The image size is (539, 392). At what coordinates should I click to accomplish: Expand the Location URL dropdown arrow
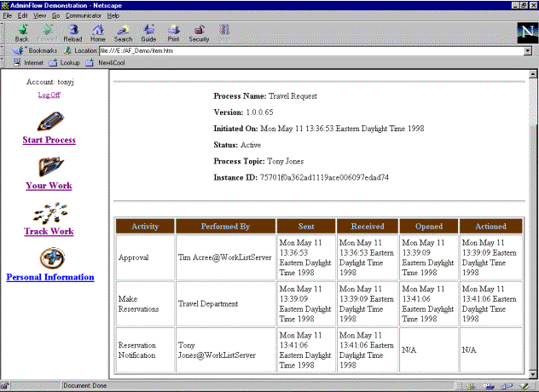coord(528,50)
